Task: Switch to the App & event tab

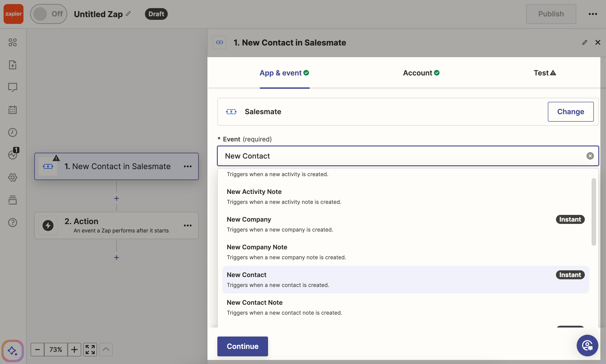Action: coord(285,73)
